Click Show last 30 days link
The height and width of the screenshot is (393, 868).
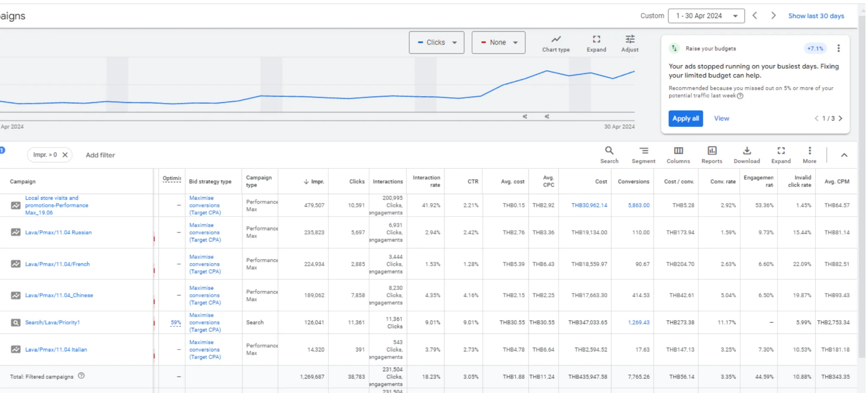(x=816, y=16)
